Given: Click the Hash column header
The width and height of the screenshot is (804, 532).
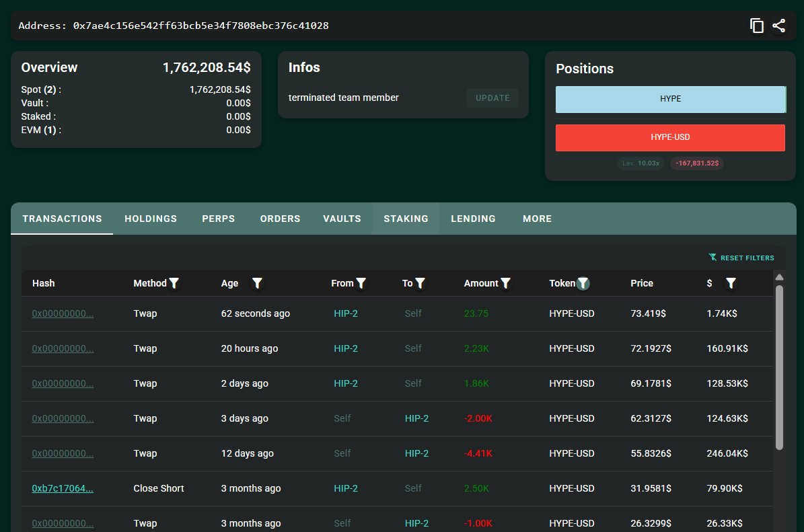Looking at the screenshot, I should coord(43,283).
